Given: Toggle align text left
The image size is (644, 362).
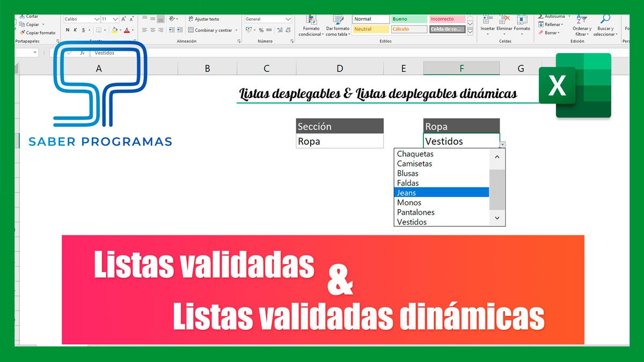Looking at the screenshot, I should (144, 30).
